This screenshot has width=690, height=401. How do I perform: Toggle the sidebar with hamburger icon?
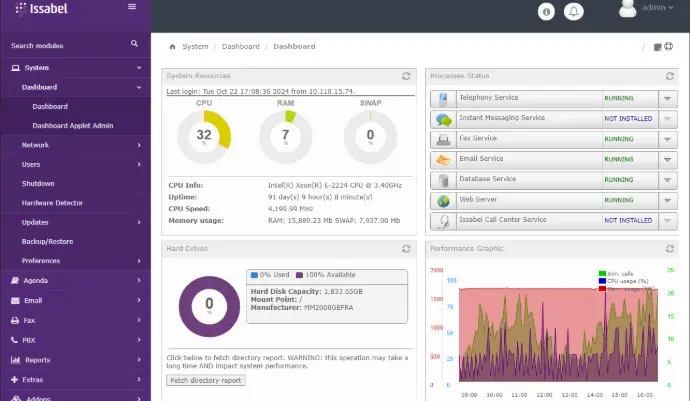[132, 7]
